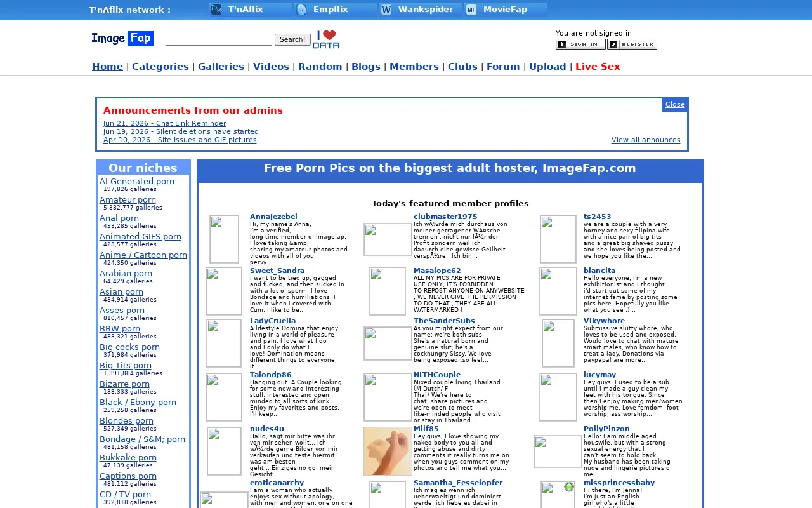Go to the Home menu item
Viewport: 812px width, 508px height.
click(x=107, y=67)
